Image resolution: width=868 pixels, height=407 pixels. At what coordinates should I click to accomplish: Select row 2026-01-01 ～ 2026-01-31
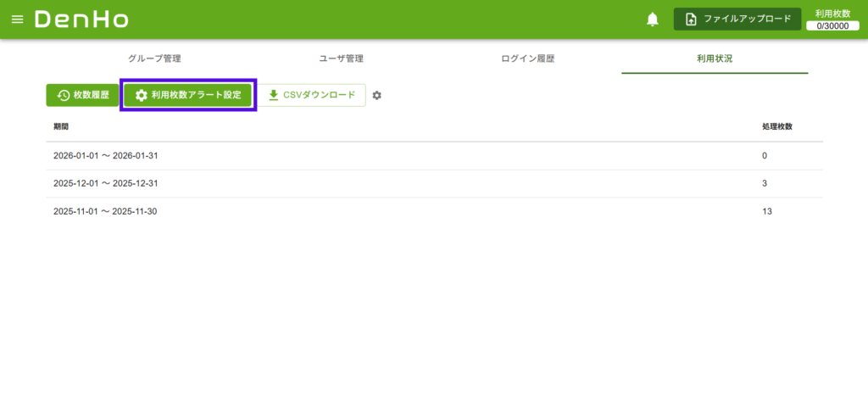pyautogui.click(x=435, y=156)
